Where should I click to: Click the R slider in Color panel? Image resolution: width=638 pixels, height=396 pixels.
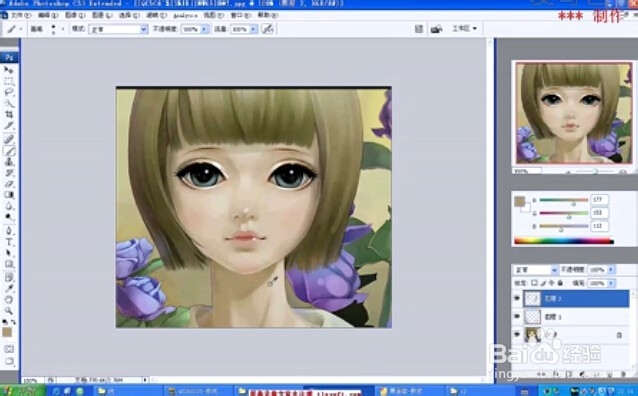pos(564,200)
